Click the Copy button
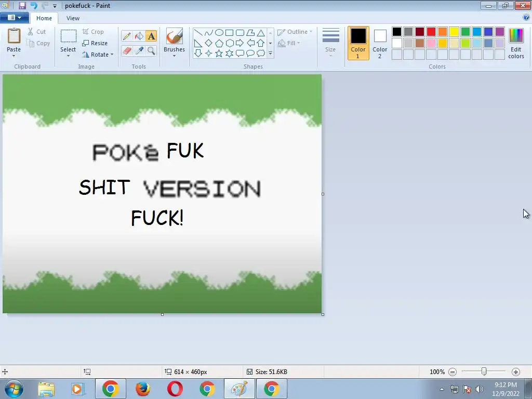This screenshot has height=399, width=532. point(38,43)
